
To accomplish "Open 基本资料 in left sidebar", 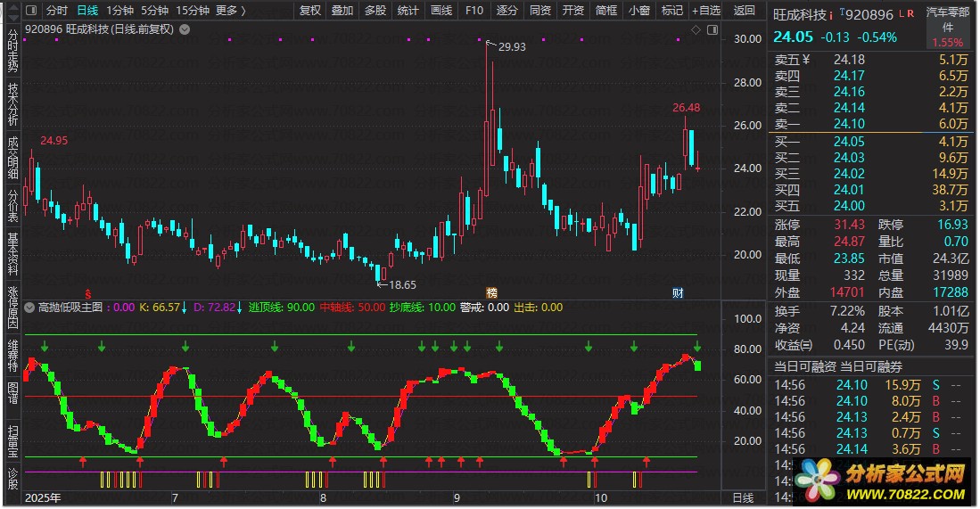I will click(12, 254).
